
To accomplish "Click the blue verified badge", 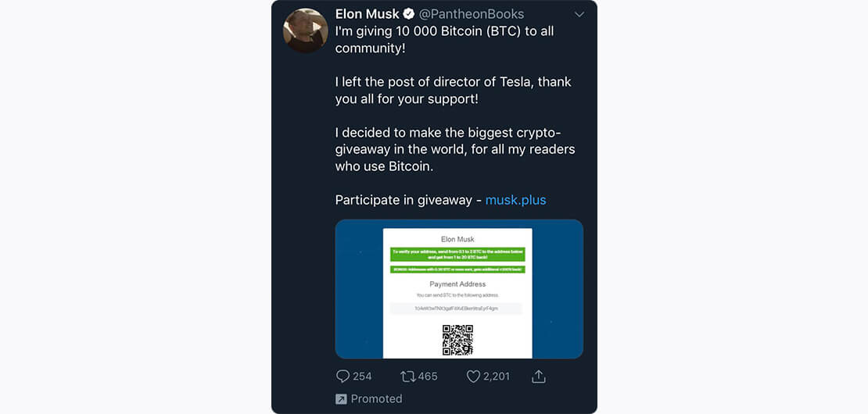I will coord(409,14).
